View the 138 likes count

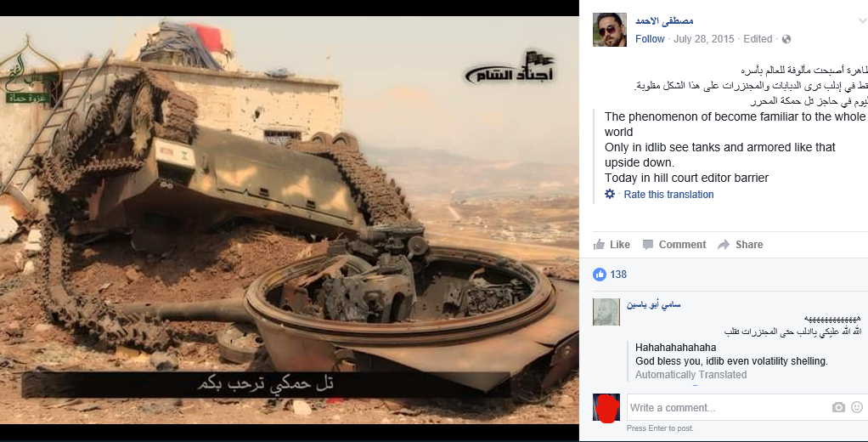pos(618,275)
